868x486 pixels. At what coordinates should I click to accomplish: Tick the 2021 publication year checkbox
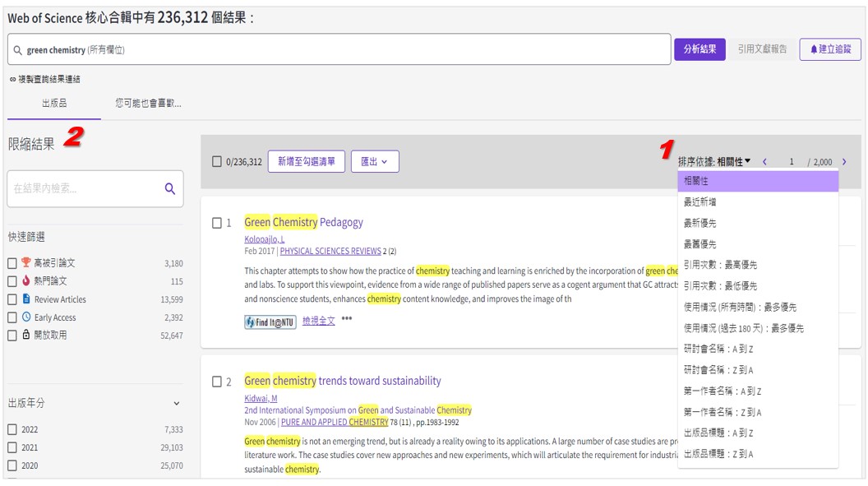click(x=12, y=447)
